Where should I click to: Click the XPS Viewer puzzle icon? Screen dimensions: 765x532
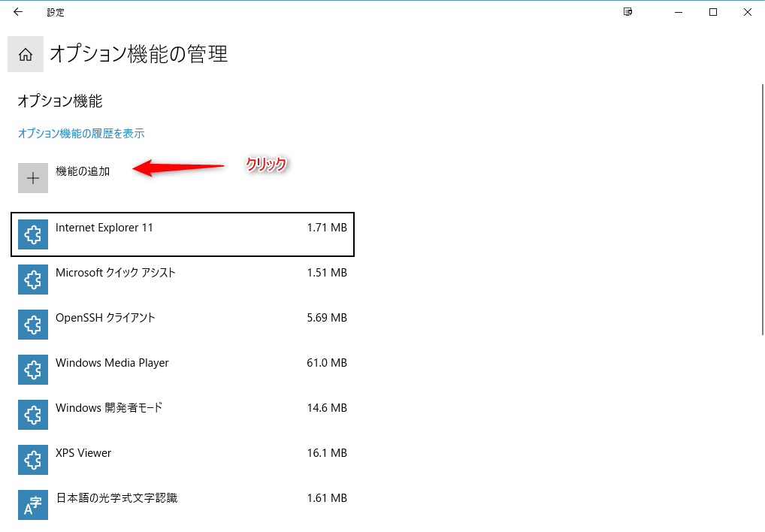pos(33,460)
